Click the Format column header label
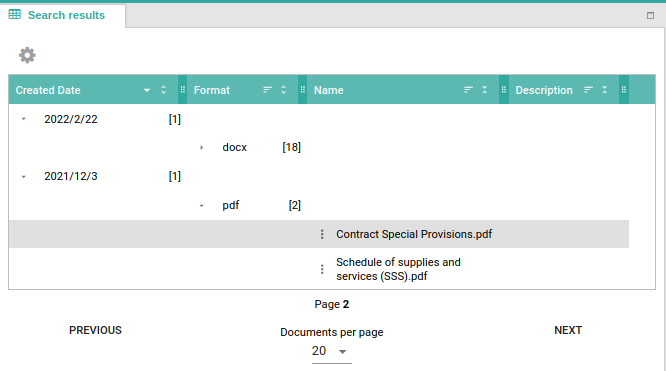The height and width of the screenshot is (371, 666). click(212, 90)
